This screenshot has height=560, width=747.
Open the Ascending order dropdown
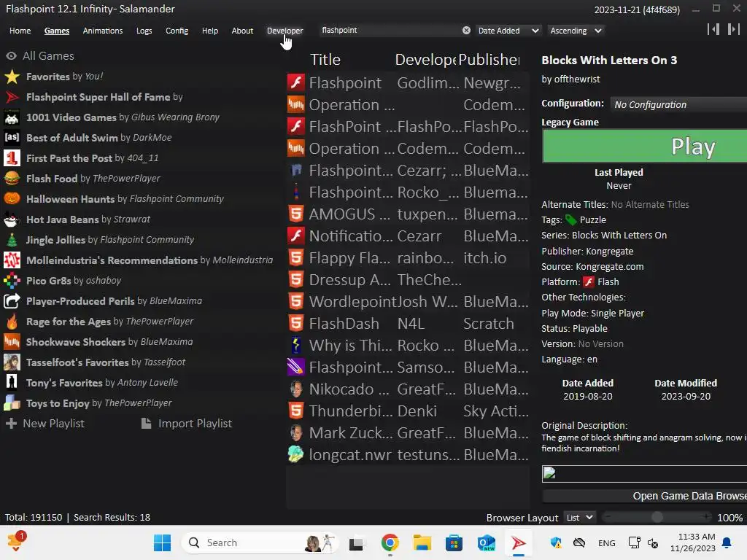pyautogui.click(x=576, y=31)
